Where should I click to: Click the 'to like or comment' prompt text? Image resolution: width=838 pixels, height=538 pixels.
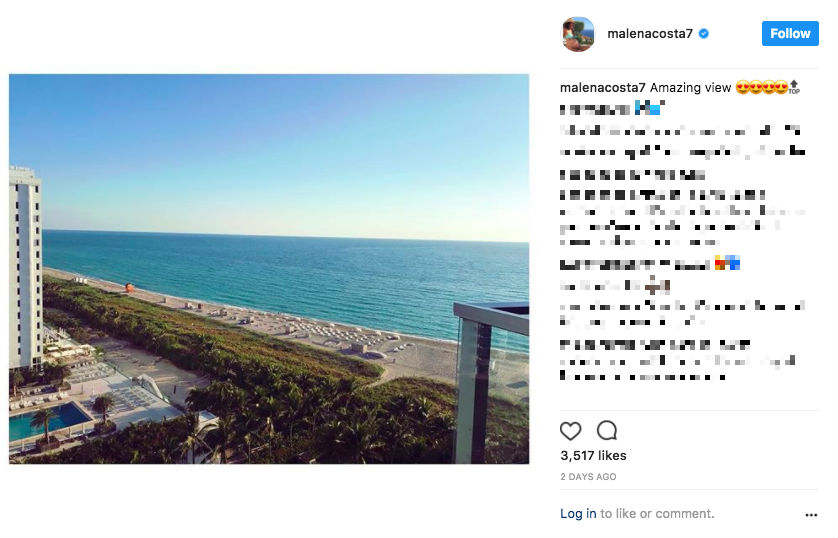tap(657, 514)
